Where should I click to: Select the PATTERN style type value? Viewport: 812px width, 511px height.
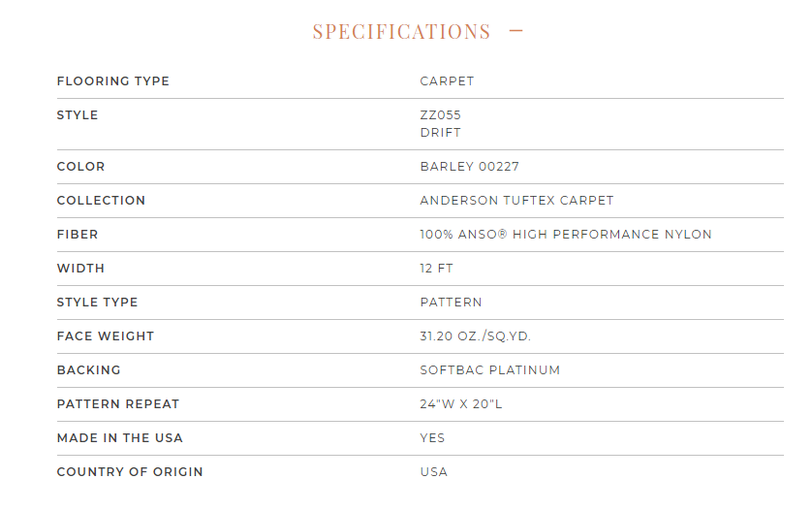pyautogui.click(x=451, y=303)
